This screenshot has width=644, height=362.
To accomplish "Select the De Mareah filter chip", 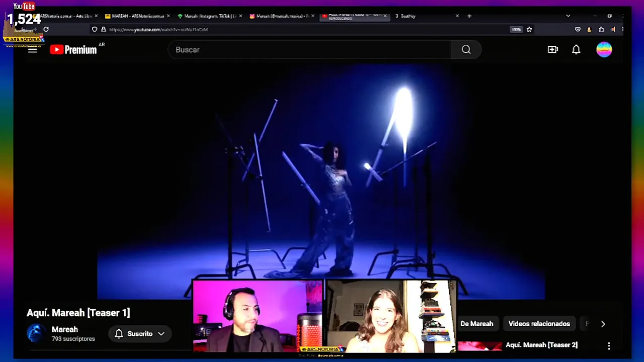I will (x=477, y=324).
